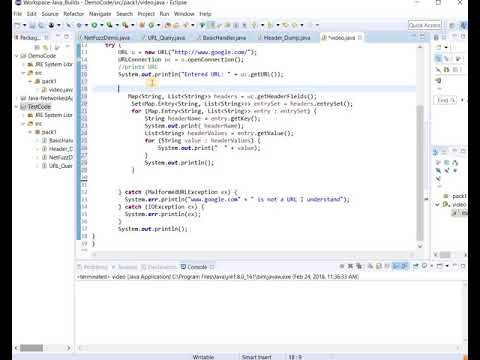Click the Terminate icon in Console toolbar
Viewport: 480px width, 360px height.
click(342, 266)
